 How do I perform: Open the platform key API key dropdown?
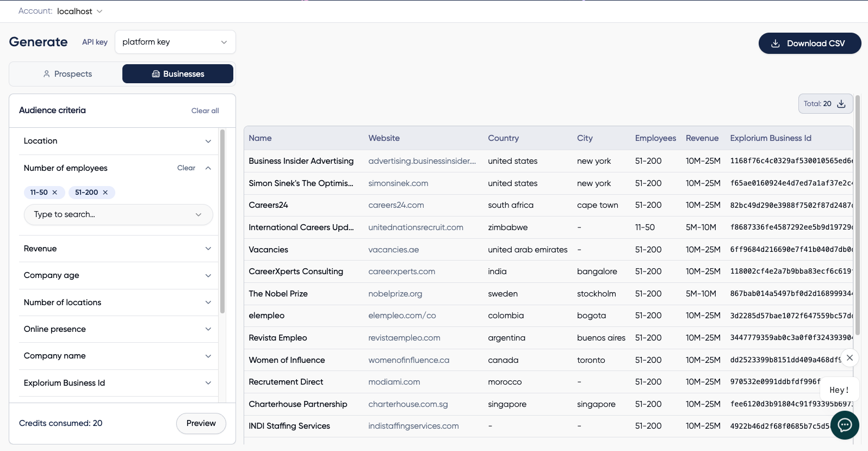pos(175,42)
